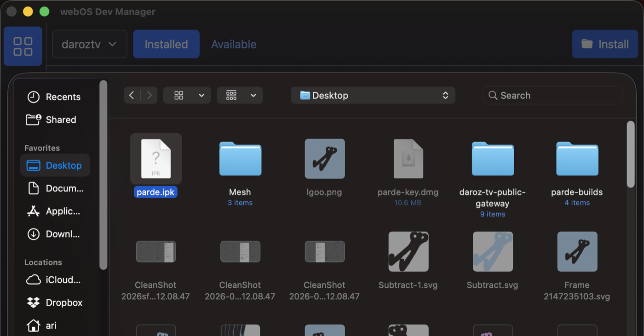Open Applications in the sidebar
The image size is (644, 336).
(x=55, y=211)
